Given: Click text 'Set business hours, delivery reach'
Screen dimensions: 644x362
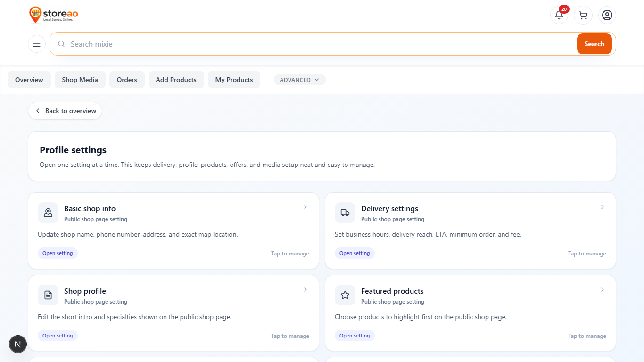Looking at the screenshot, I should coord(384,234).
